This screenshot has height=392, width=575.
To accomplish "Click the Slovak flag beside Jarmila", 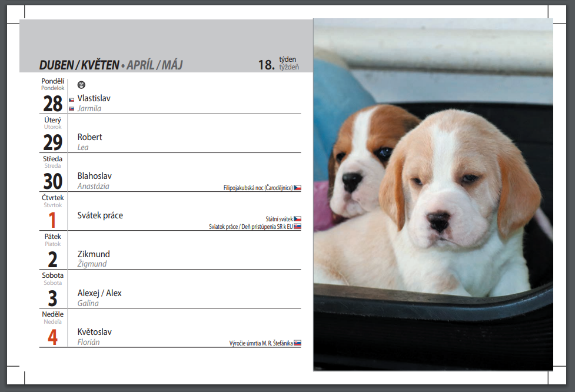I will tap(71, 108).
